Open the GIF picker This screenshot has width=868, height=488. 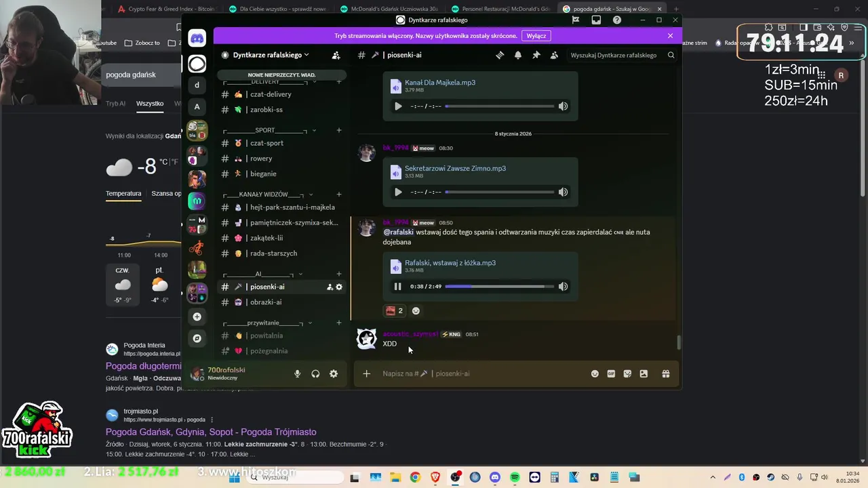[x=611, y=373]
